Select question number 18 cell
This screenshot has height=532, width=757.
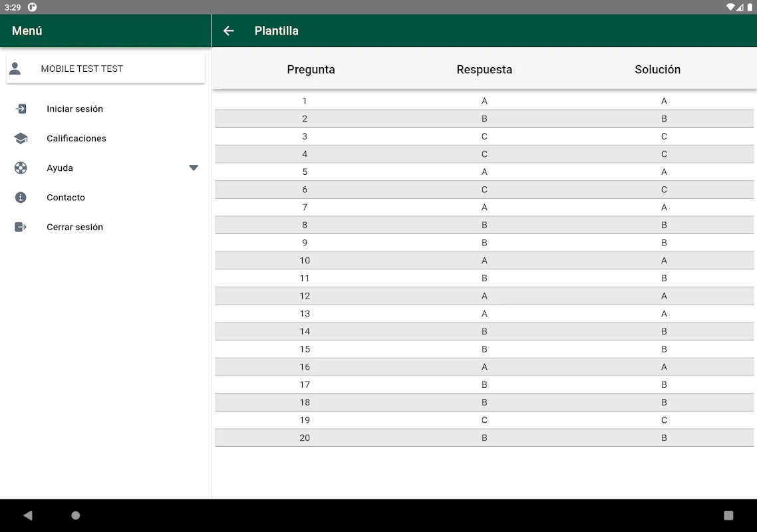(305, 402)
